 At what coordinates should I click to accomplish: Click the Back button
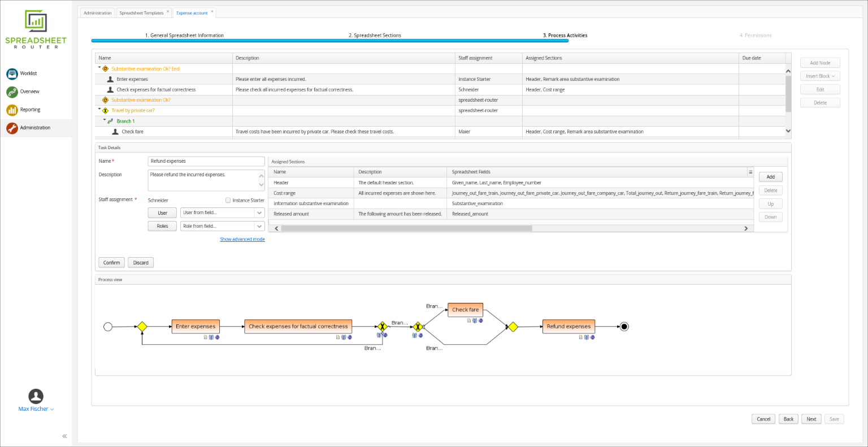tap(788, 419)
